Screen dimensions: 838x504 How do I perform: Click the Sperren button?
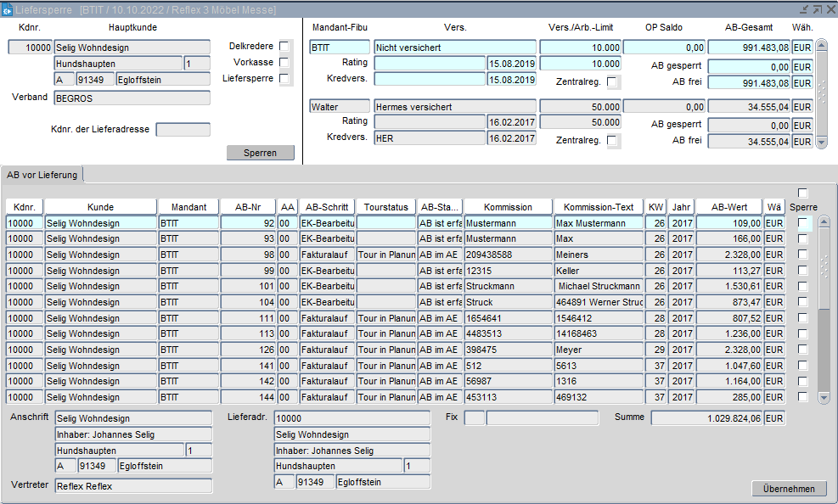coord(261,153)
